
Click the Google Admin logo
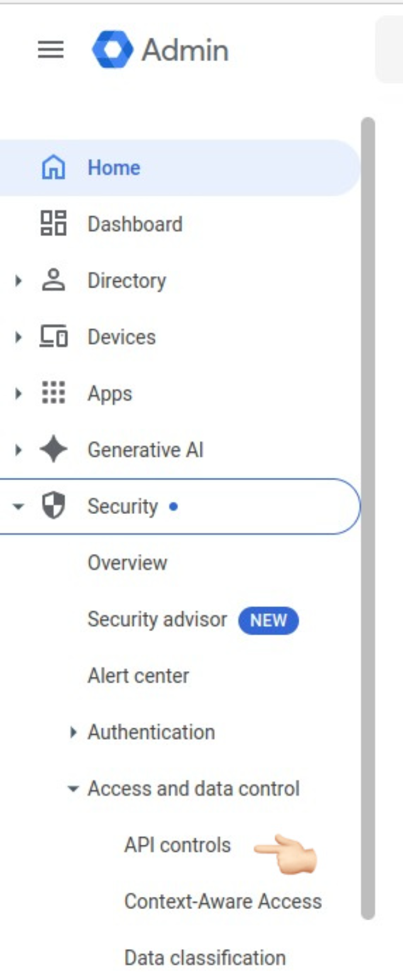point(113,50)
